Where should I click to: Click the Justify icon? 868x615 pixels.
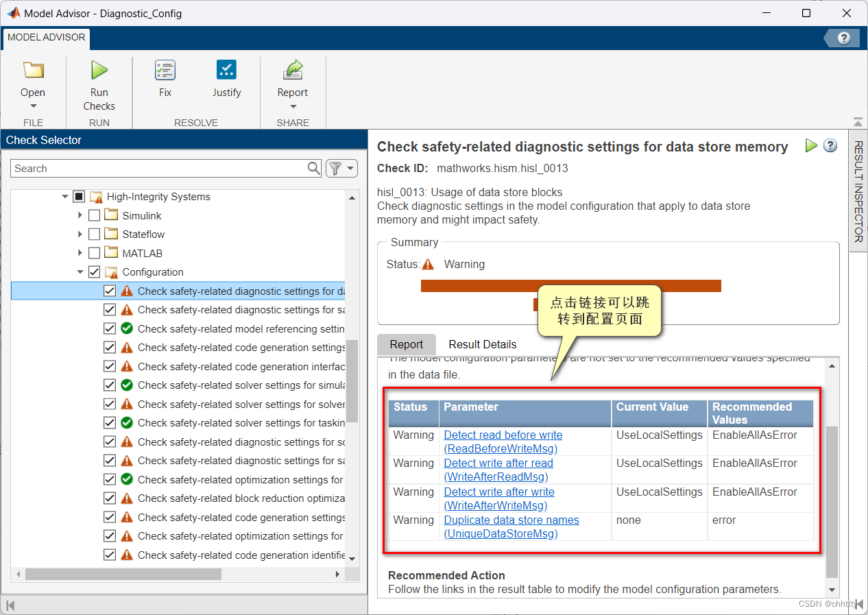coord(226,70)
